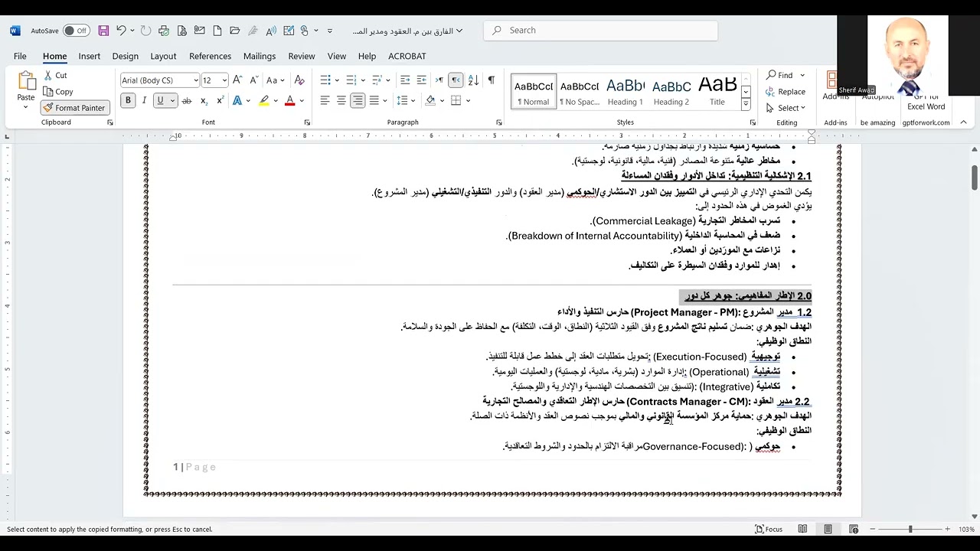980x551 pixels.
Task: Expand the Styles gallery More arrow
Action: coord(746,105)
